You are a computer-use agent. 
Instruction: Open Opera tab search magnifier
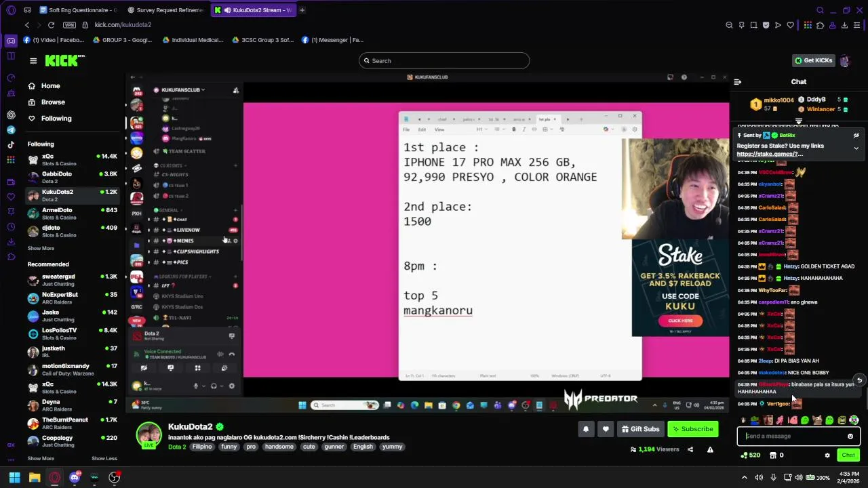820,10
